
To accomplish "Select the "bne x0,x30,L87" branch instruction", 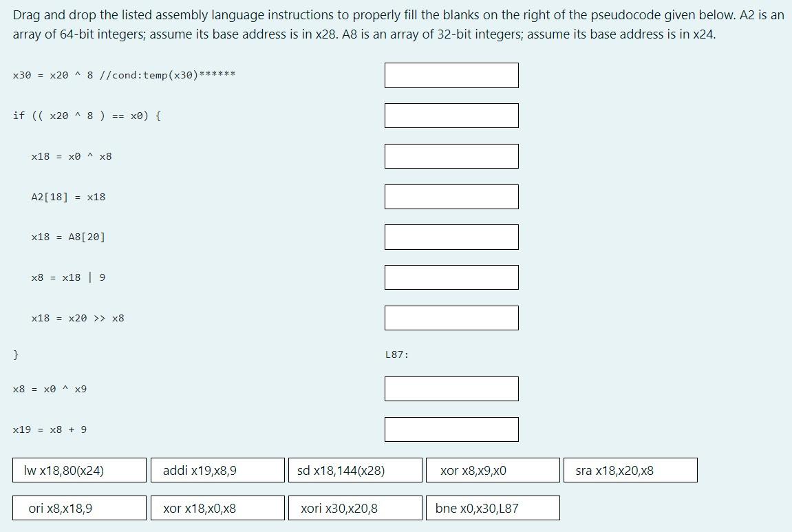I will pyautogui.click(x=492, y=508).
